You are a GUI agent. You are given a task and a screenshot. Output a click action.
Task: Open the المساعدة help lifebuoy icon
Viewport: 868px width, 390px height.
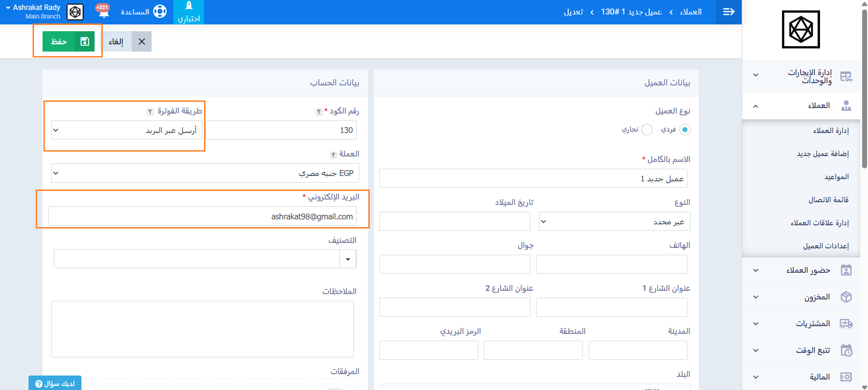pyautogui.click(x=160, y=11)
